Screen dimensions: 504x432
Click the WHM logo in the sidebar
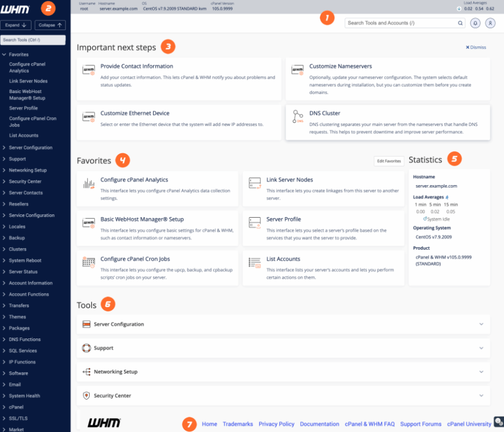(x=15, y=9)
